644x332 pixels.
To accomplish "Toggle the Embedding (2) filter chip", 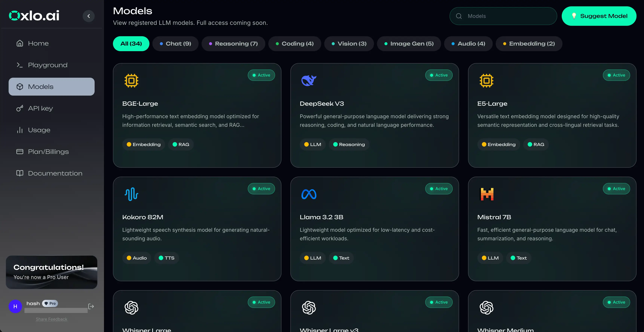I will (x=529, y=44).
